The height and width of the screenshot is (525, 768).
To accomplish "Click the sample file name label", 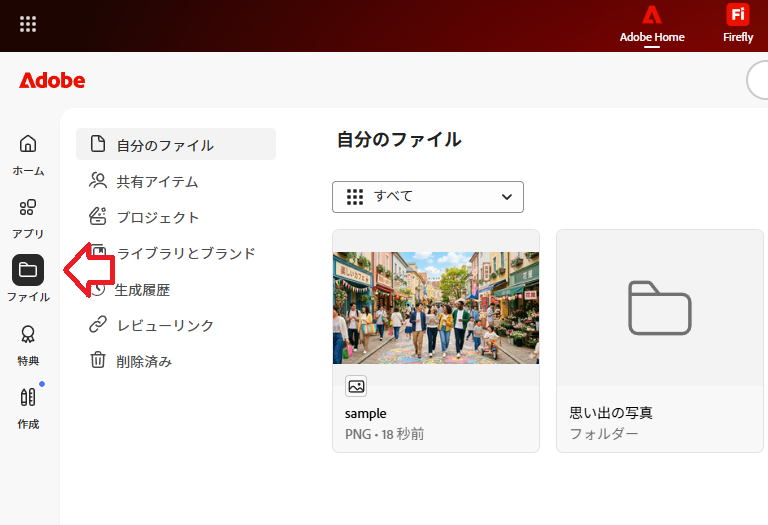I will [366, 413].
